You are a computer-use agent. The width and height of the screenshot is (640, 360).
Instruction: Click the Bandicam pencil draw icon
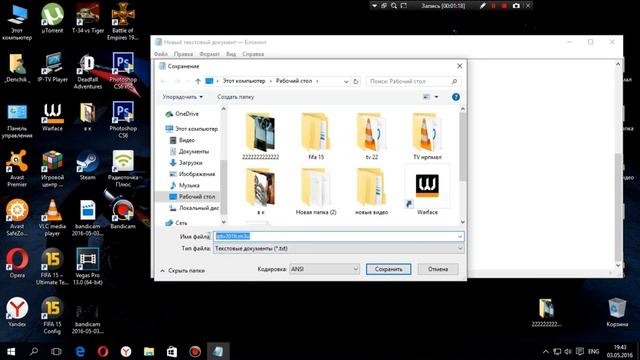[x=483, y=6]
